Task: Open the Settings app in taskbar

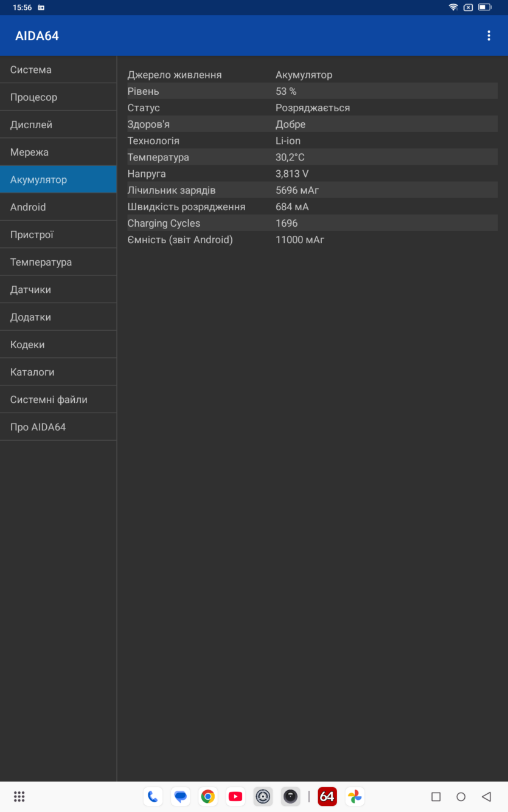Action: click(263, 797)
